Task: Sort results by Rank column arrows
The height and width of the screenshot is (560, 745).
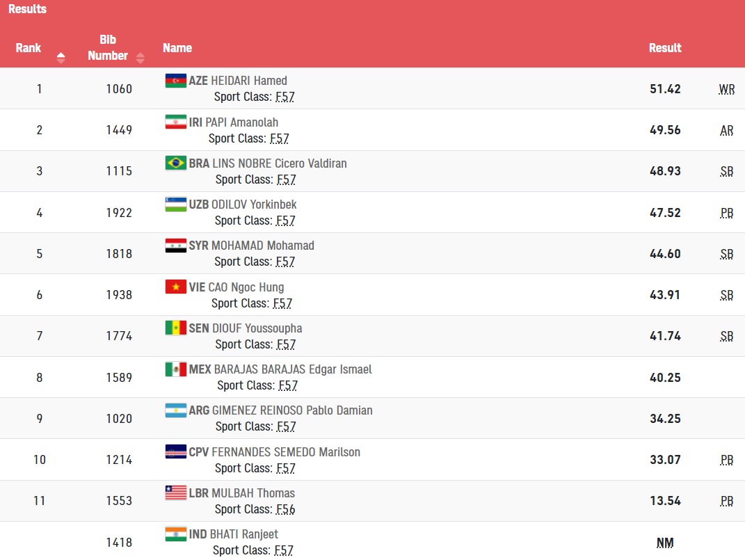Action: tap(61, 58)
